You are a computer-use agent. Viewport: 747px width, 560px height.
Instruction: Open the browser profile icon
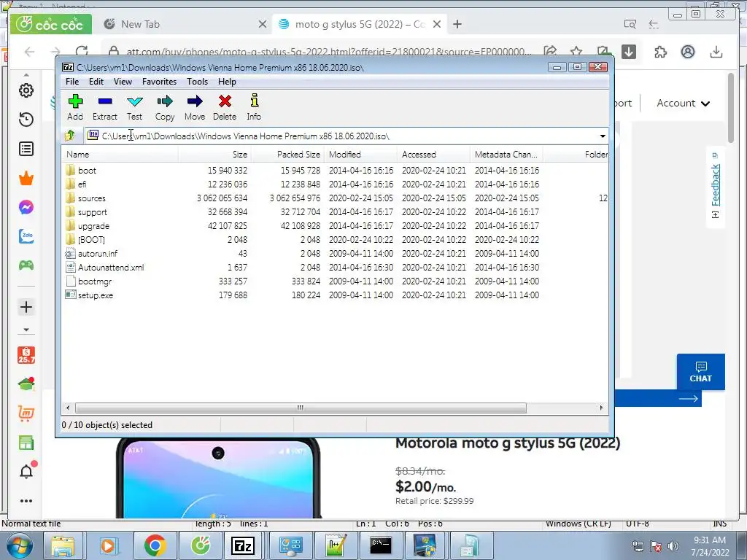[x=687, y=52]
